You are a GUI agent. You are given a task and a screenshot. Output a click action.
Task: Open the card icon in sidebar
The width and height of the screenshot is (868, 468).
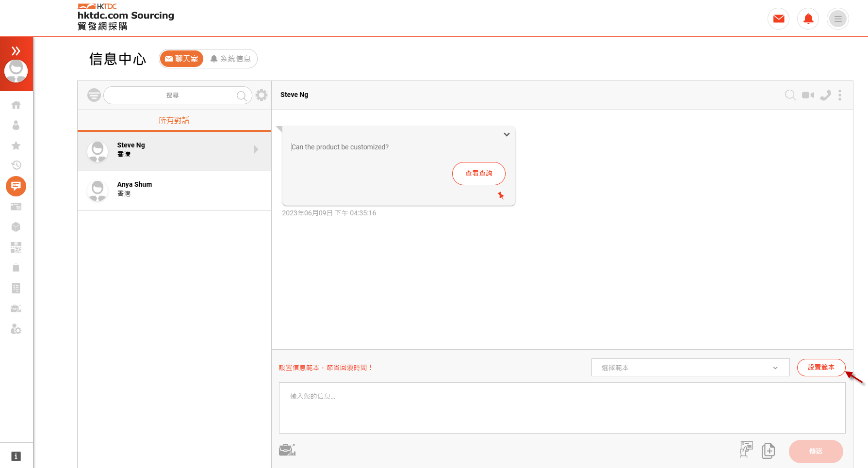16,207
